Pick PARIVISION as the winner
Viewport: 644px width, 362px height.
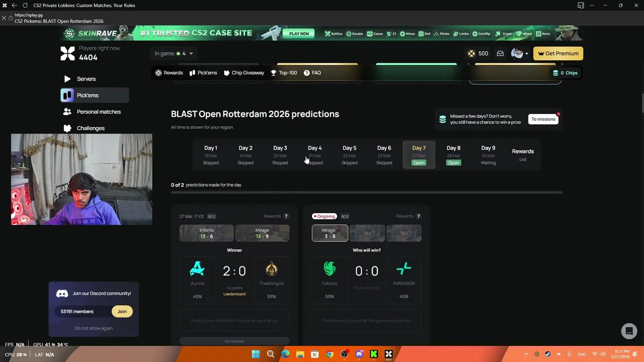click(x=404, y=280)
